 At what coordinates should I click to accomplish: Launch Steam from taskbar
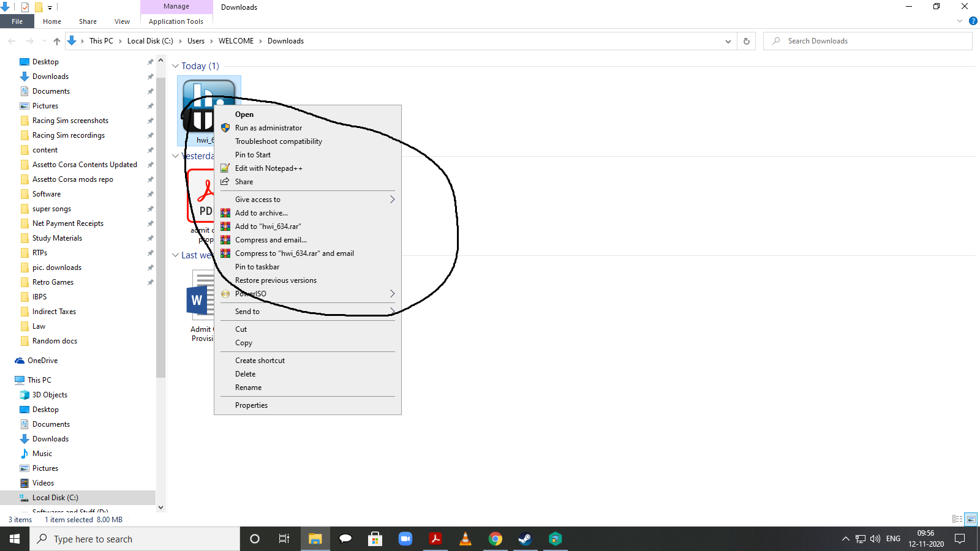pyautogui.click(x=525, y=539)
